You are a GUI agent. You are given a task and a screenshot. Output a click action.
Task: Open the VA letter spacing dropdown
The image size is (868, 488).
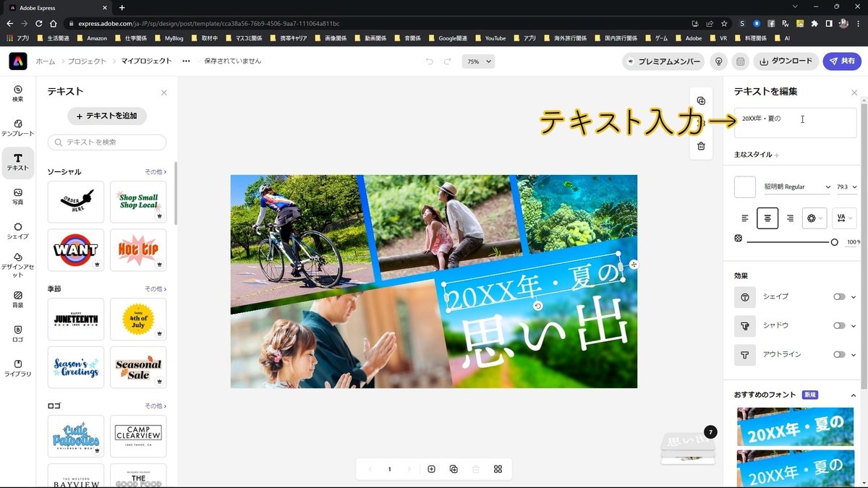[843, 218]
